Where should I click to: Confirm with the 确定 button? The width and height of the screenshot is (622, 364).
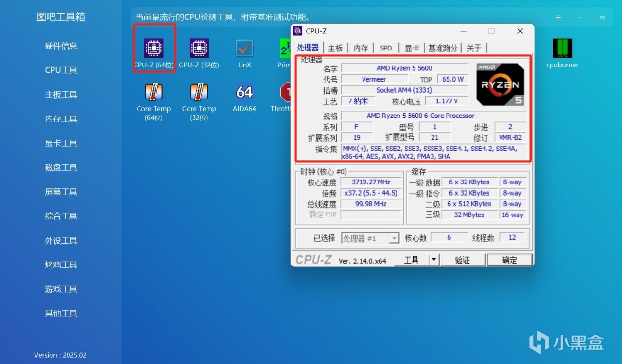[x=509, y=260]
